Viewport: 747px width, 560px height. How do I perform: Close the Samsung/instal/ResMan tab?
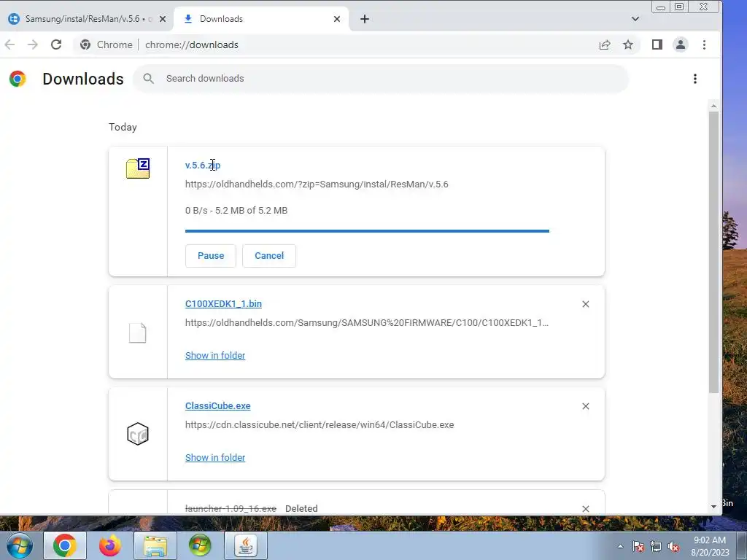[x=163, y=19]
